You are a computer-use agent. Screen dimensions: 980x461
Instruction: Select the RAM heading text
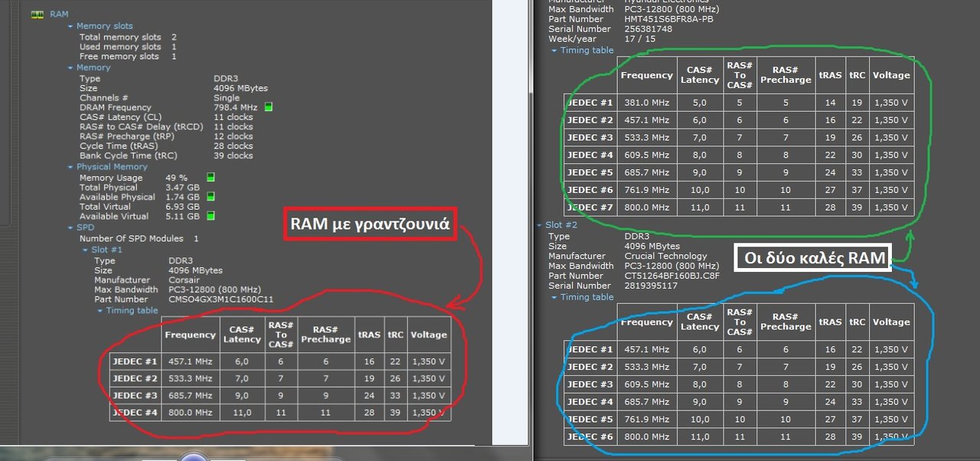click(59, 15)
